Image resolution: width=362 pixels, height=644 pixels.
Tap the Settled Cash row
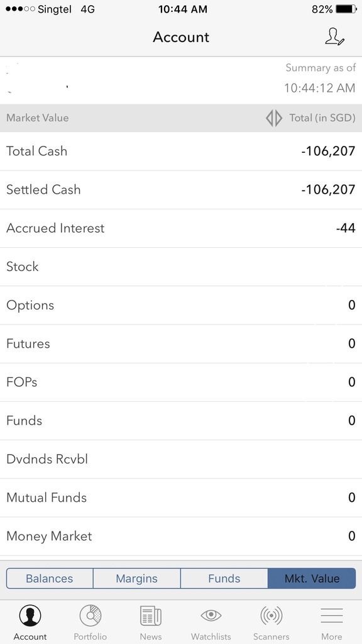pyautogui.click(x=181, y=190)
